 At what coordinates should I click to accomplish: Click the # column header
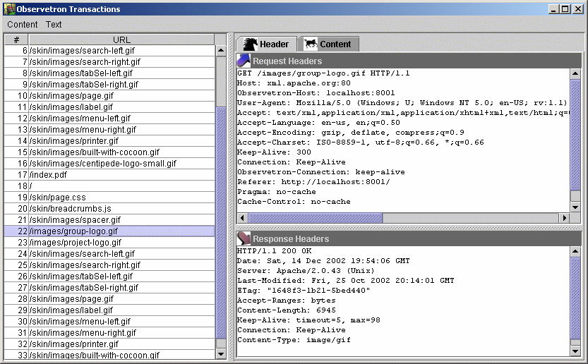coord(16,40)
